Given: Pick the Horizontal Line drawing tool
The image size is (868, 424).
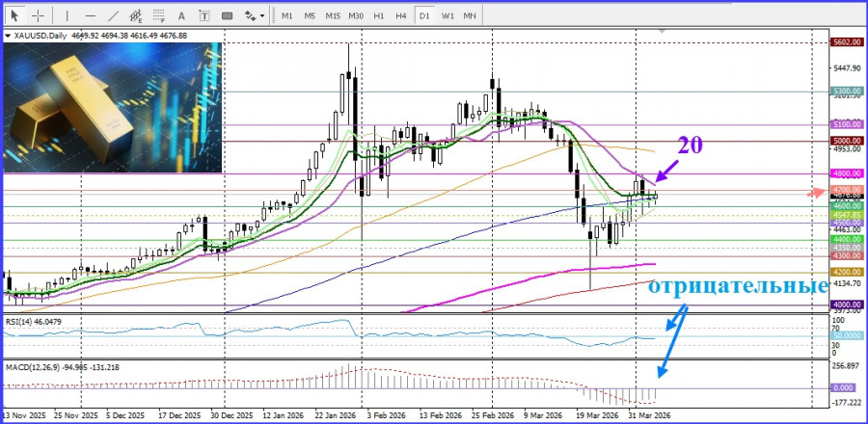Looking at the screenshot, I should tap(91, 15).
